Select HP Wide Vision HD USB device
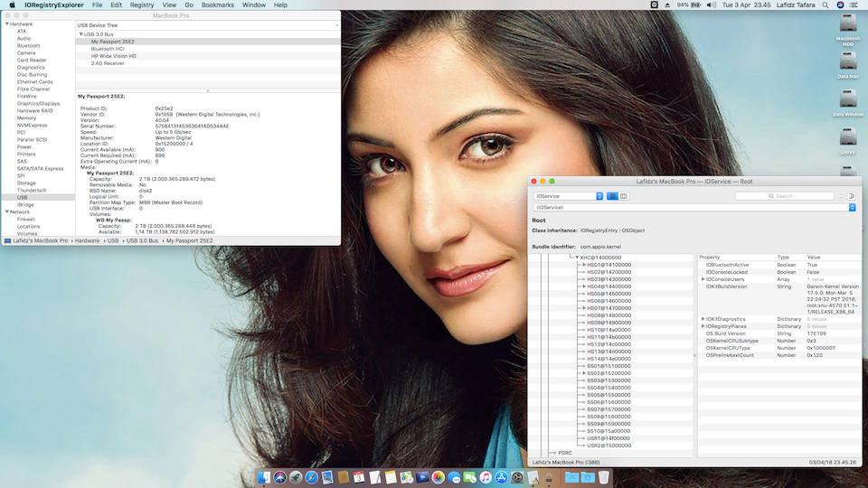This screenshot has height=488, width=868. [113, 56]
